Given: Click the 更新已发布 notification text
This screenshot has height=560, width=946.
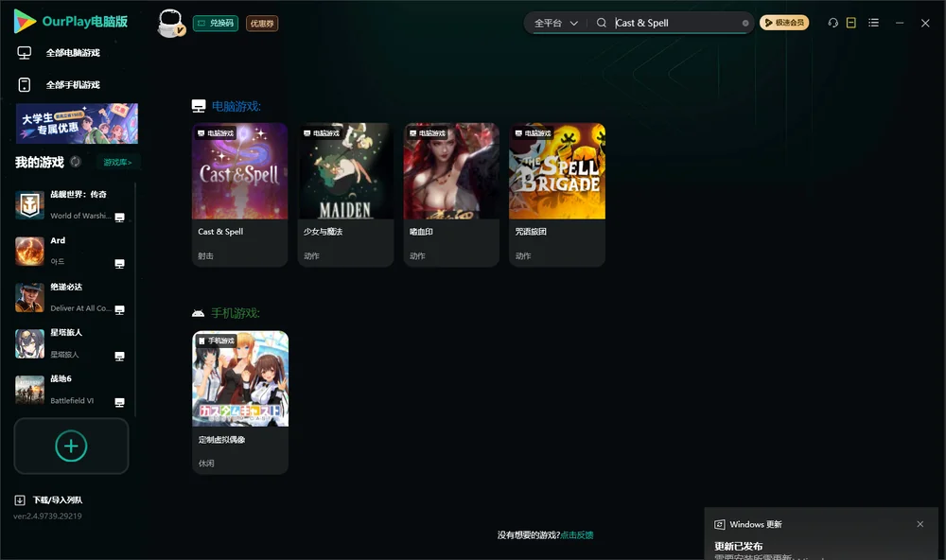Looking at the screenshot, I should point(739,546).
